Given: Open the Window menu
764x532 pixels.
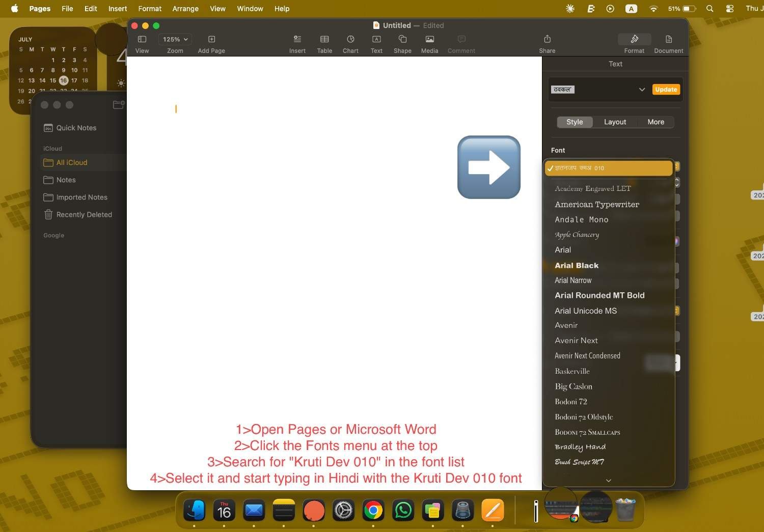Looking at the screenshot, I should 250,9.
